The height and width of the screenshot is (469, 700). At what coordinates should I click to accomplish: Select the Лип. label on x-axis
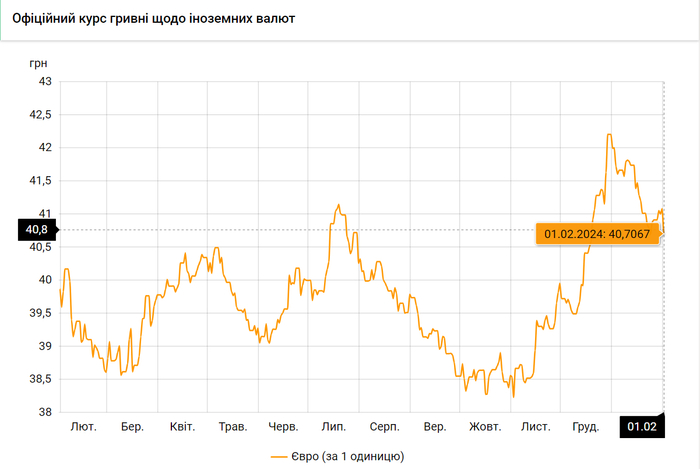click(334, 427)
